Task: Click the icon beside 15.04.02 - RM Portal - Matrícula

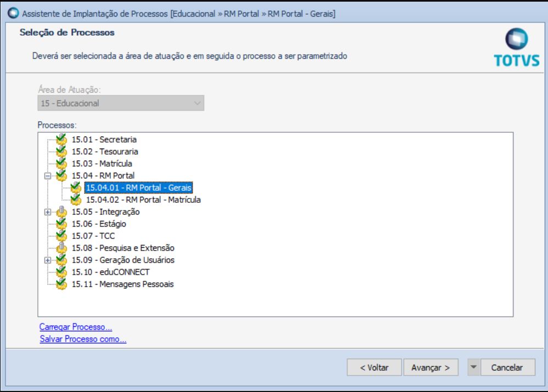Action: click(x=76, y=200)
